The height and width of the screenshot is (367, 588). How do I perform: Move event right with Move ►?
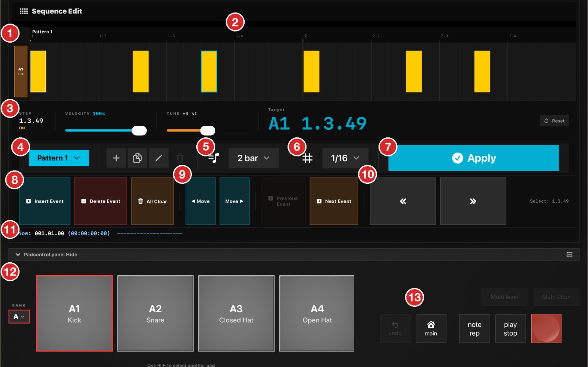click(234, 201)
